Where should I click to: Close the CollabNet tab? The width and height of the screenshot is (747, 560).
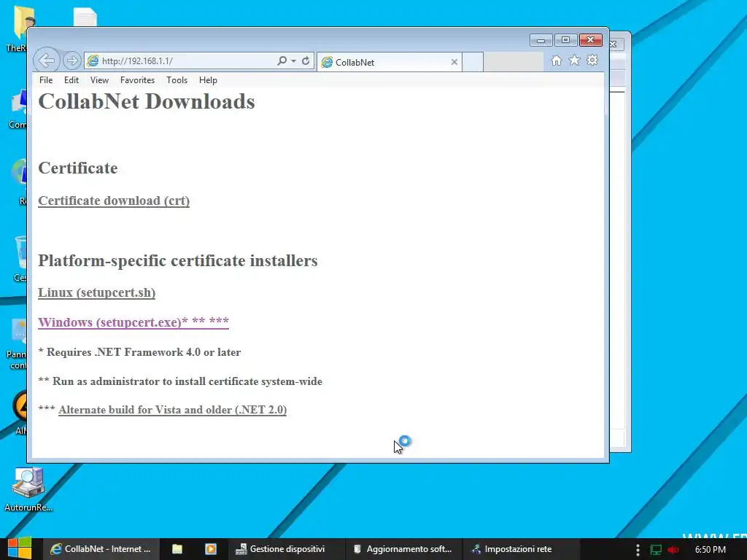click(454, 62)
